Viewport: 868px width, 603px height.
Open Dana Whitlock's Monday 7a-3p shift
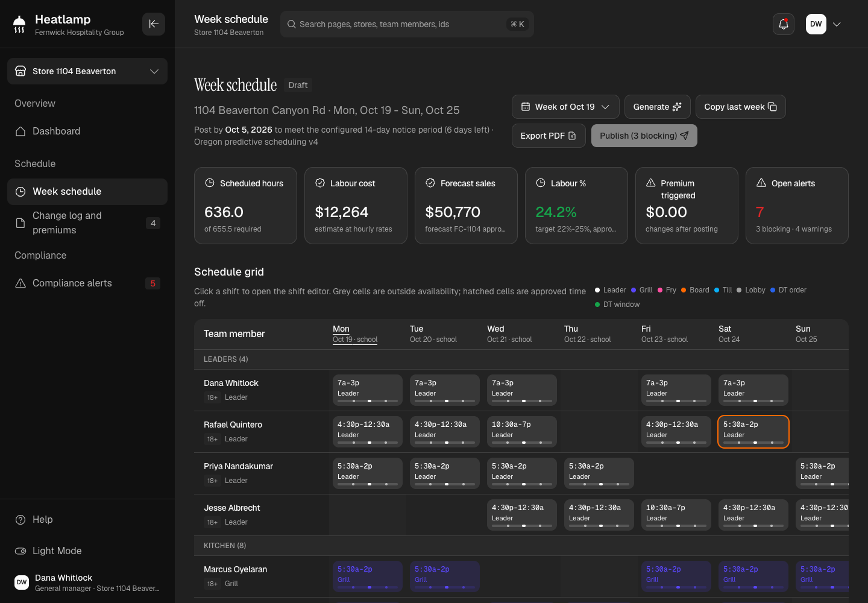coord(368,390)
